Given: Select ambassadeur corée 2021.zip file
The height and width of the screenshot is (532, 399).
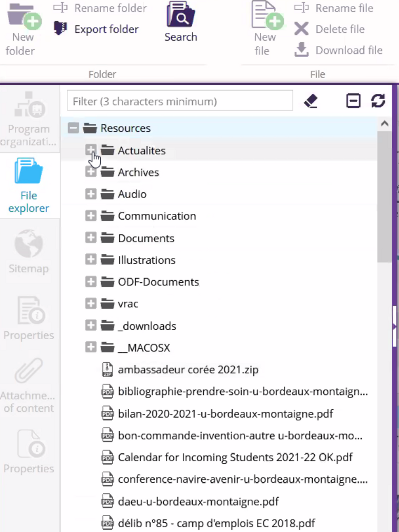Looking at the screenshot, I should (188, 370).
